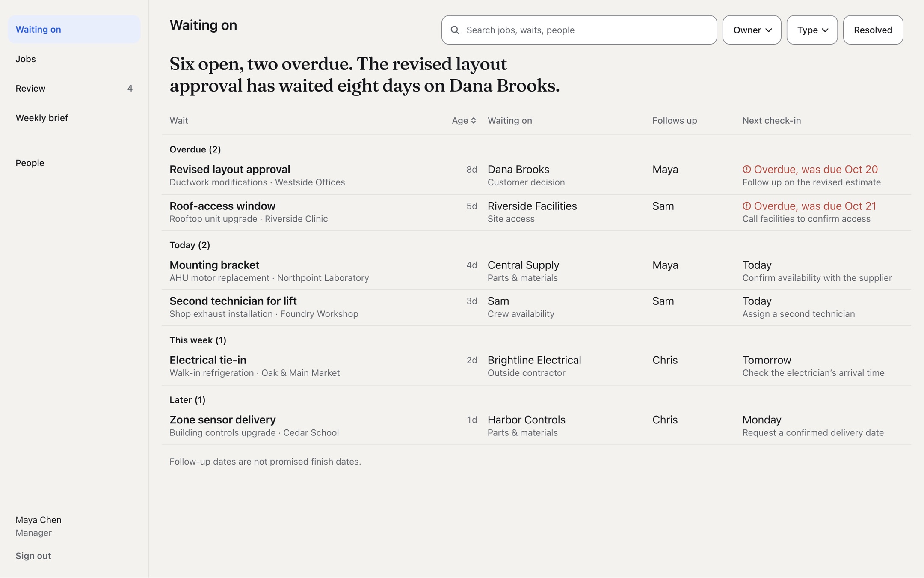Click 'Ductwork modifications · Westside Offices' subtitle
This screenshot has height=578, width=924.
pos(257,182)
